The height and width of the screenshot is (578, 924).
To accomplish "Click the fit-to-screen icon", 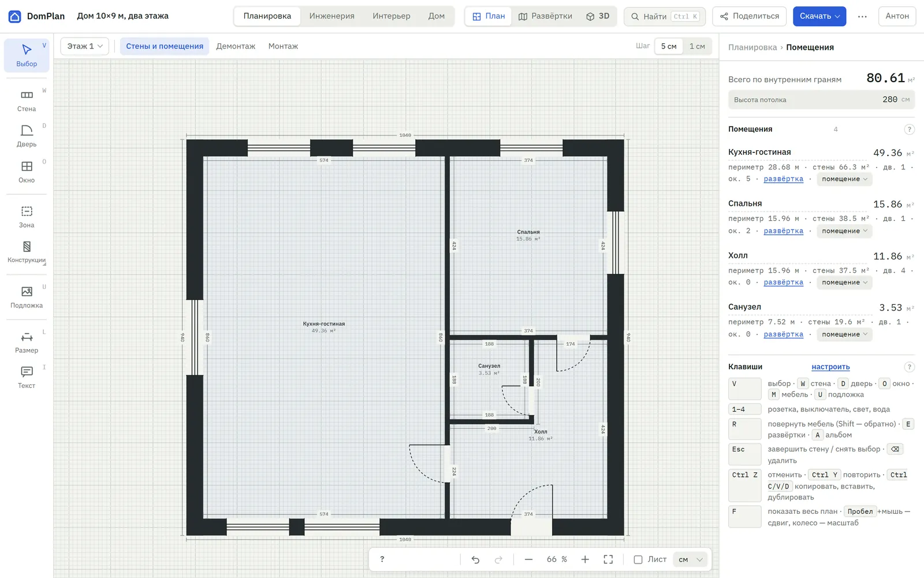I will [x=608, y=560].
